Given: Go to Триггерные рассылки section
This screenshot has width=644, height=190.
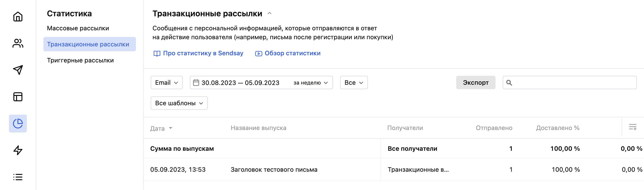Looking at the screenshot, I should pyautogui.click(x=80, y=60).
